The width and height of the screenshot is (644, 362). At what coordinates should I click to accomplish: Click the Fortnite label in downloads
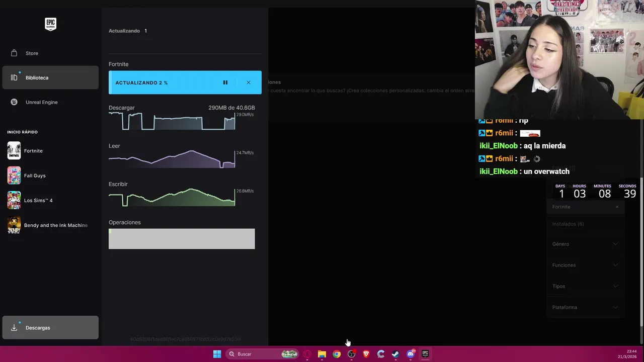coord(119,64)
